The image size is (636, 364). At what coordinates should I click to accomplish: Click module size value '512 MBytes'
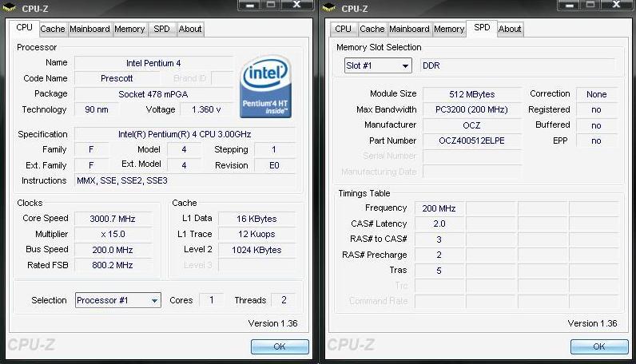pyautogui.click(x=472, y=94)
